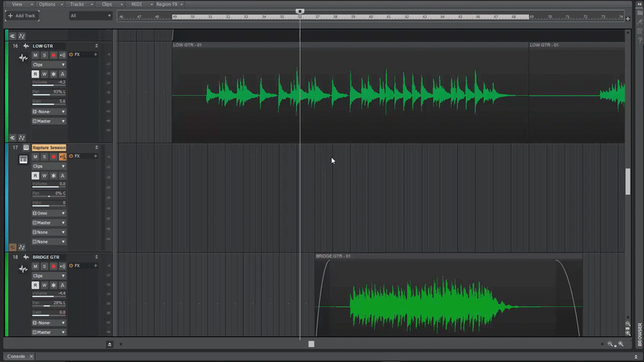Freeze the Rapture Session synth track
Image resolution: width=644 pixels, height=362 pixels.
tap(54, 176)
